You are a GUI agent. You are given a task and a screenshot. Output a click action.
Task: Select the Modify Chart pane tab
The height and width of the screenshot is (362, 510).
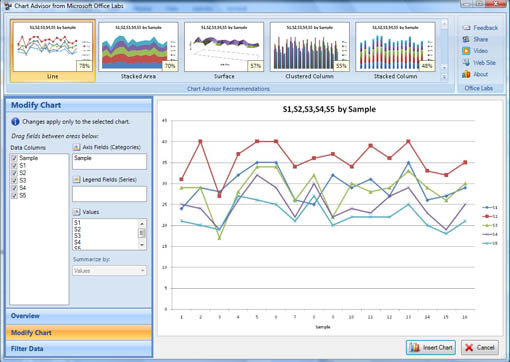79,333
